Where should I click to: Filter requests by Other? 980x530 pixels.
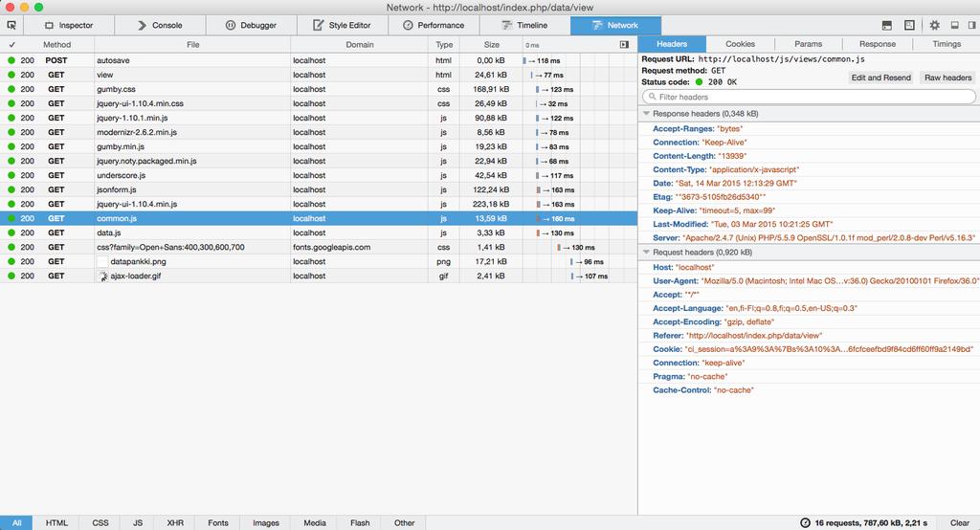tap(404, 522)
